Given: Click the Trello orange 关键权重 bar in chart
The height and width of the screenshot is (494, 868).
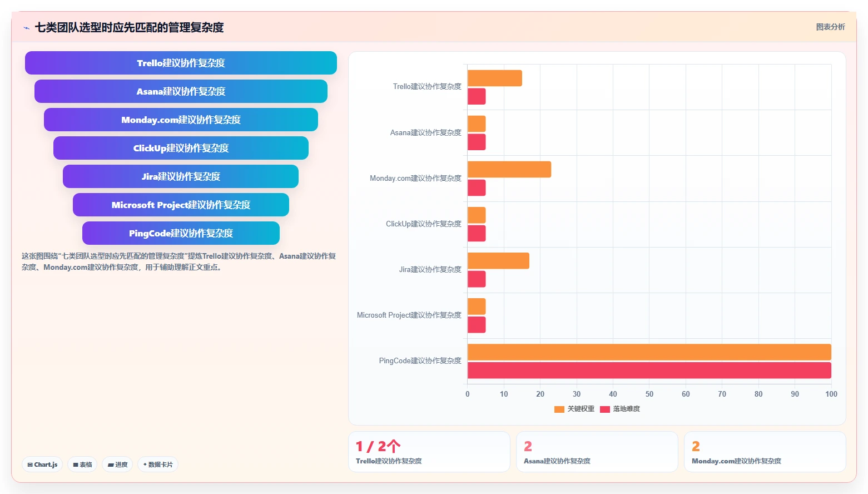Looking at the screenshot, I should point(495,78).
